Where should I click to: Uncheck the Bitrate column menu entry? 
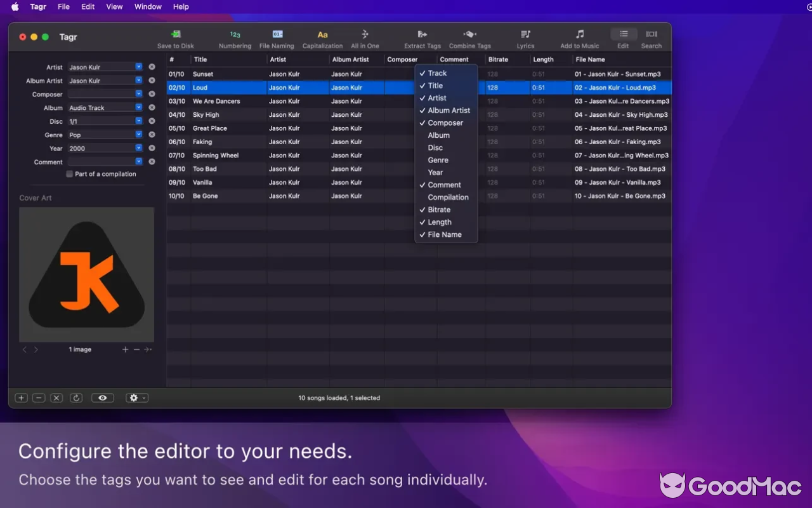439,210
